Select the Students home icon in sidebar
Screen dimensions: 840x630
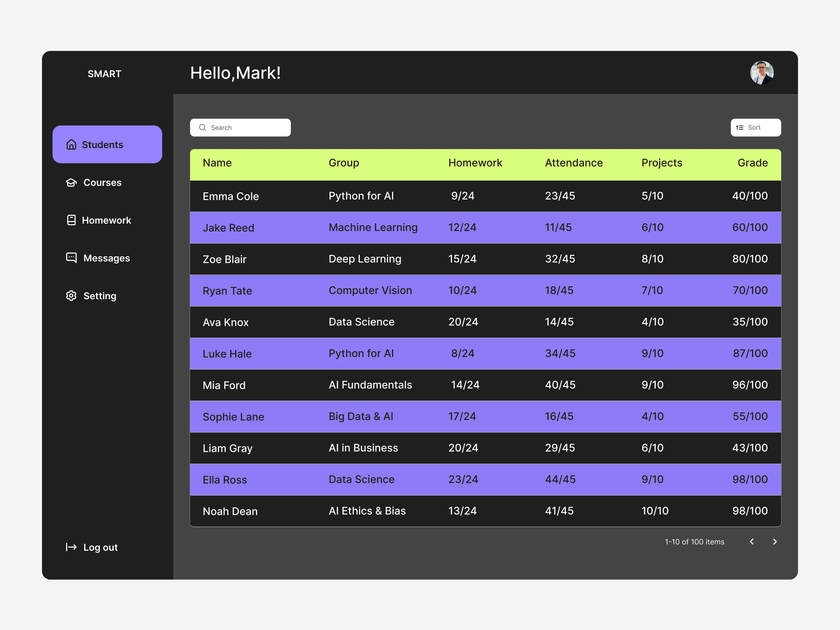click(72, 144)
